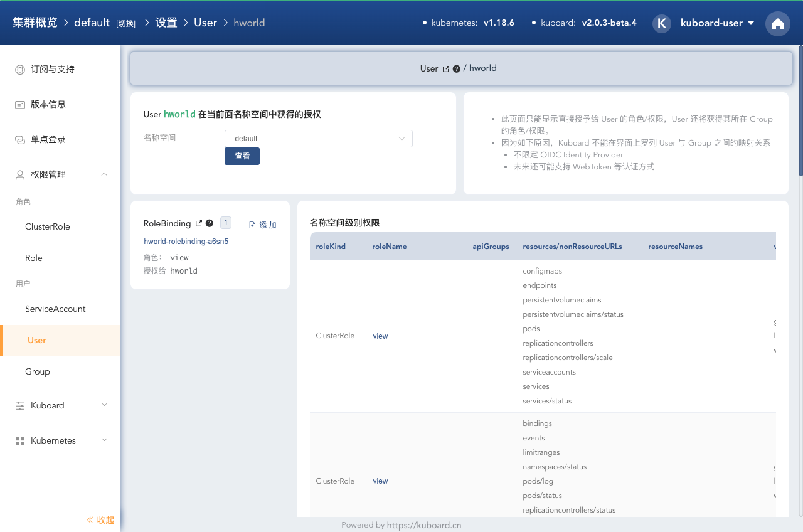Click the help question icon beside User title
Viewport: 803px width, 532px height.
456,69
